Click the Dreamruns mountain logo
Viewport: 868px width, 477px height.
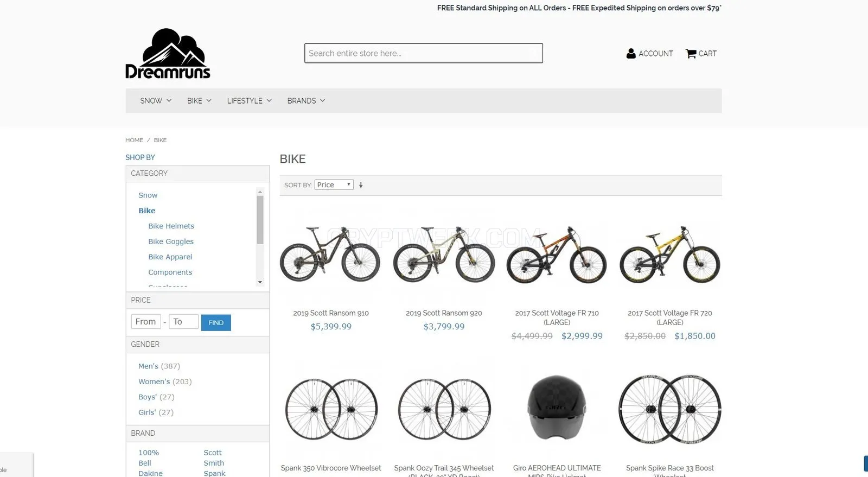point(168,54)
